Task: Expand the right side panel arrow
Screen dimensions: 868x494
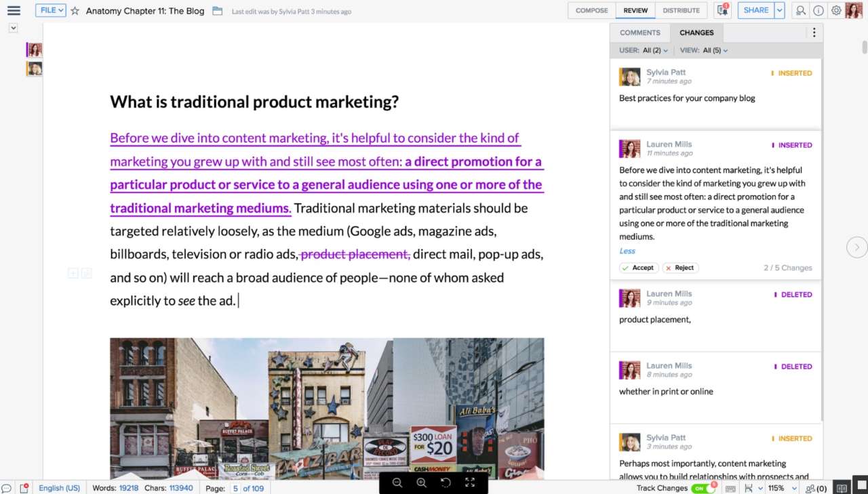Action: (x=856, y=247)
